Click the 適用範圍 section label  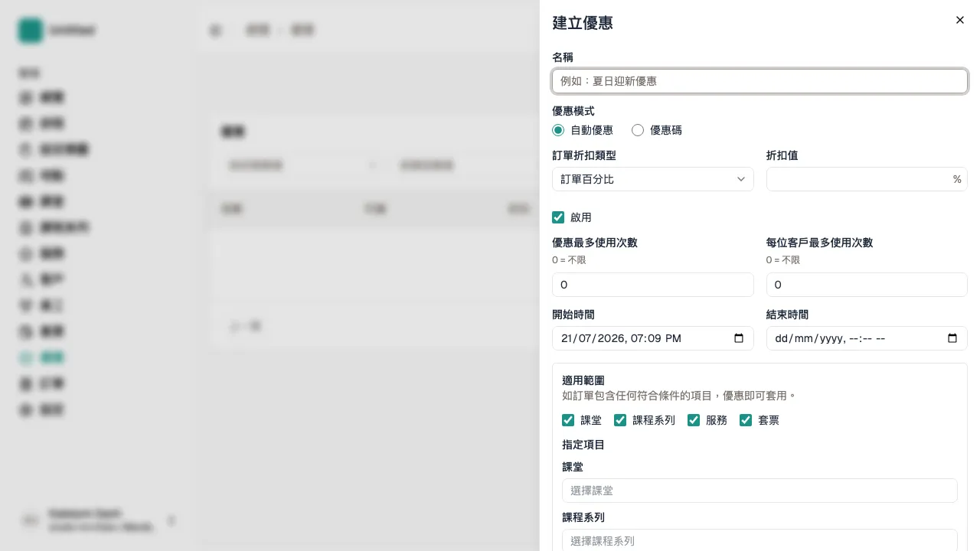[583, 380]
